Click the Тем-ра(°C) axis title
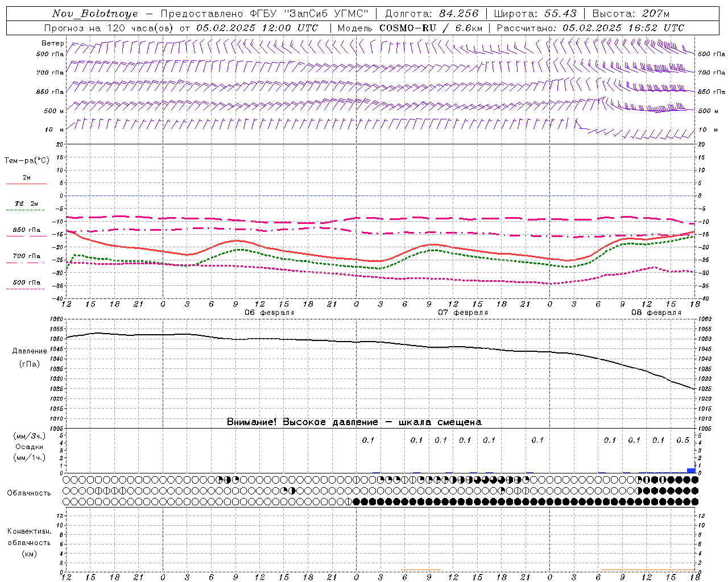Image resolution: width=728 pixels, height=582 pixels. [27, 161]
